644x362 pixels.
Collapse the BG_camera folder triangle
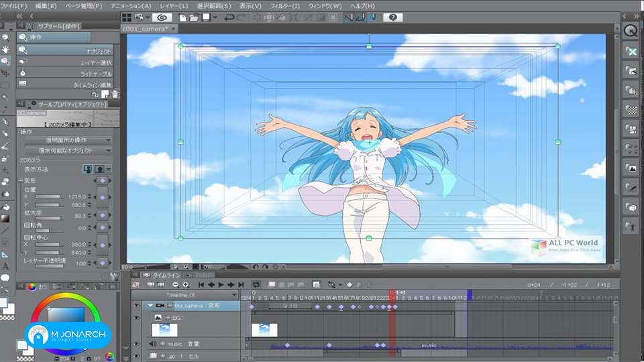150,306
